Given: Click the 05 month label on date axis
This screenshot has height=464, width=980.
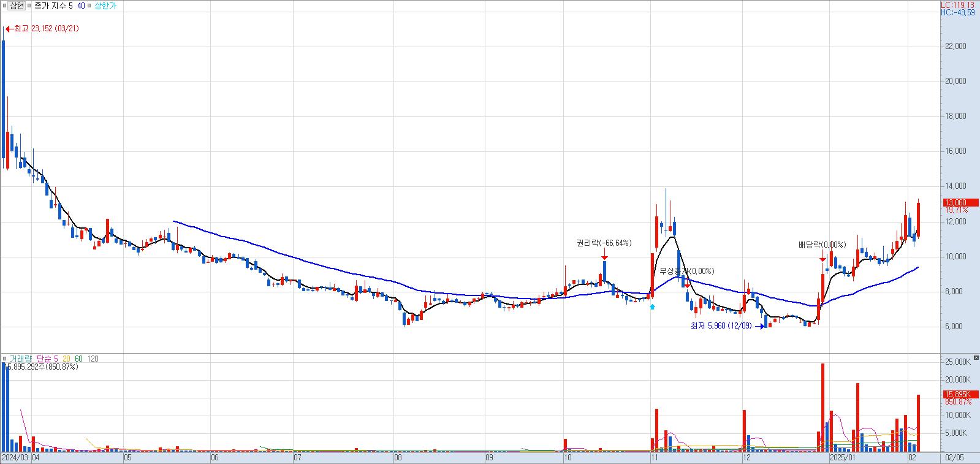Looking at the screenshot, I should click(x=127, y=457).
